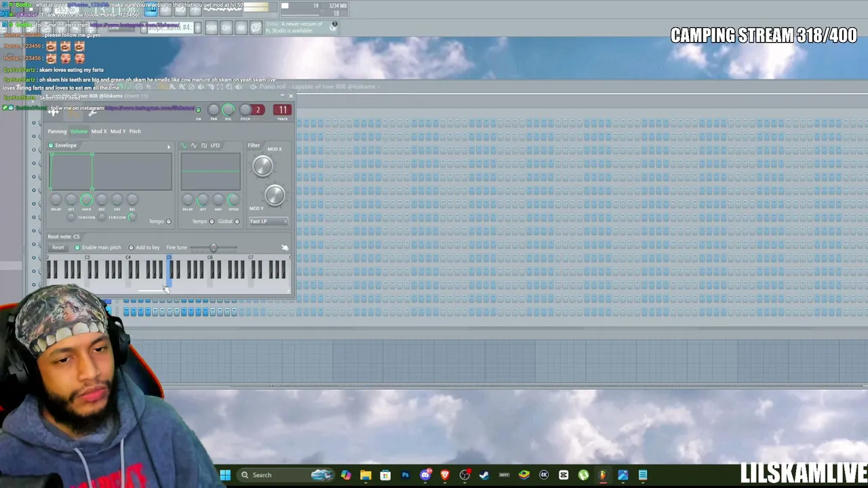Viewport: 868px width, 488px height.
Task: Click the envelope REL knob
Action: 132,200
